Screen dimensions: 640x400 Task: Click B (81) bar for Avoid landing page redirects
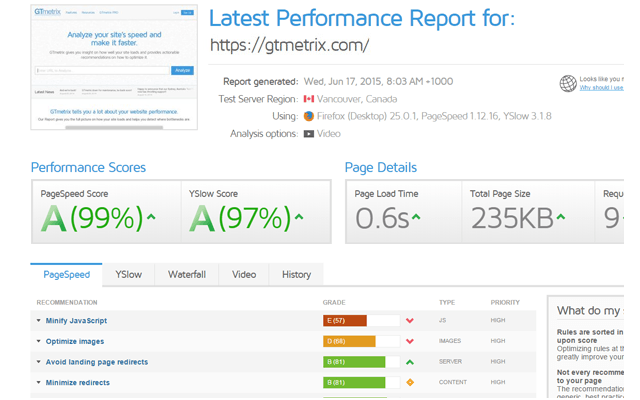(361, 362)
